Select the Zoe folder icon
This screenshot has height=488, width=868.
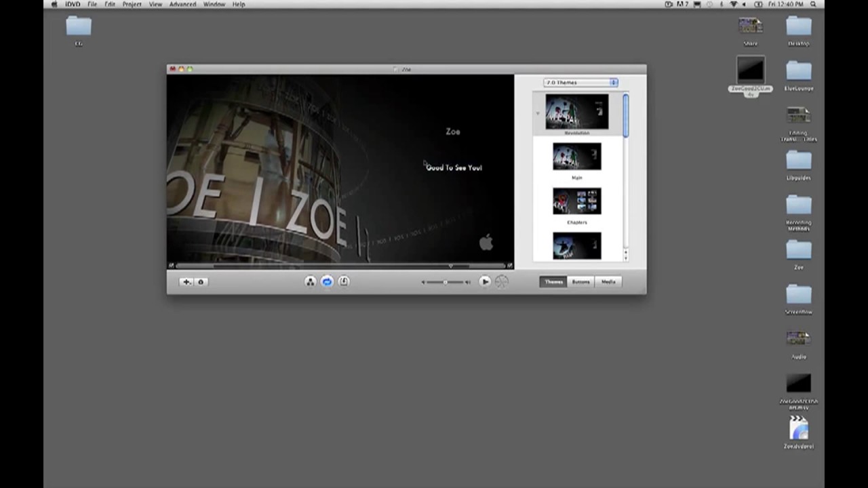799,250
